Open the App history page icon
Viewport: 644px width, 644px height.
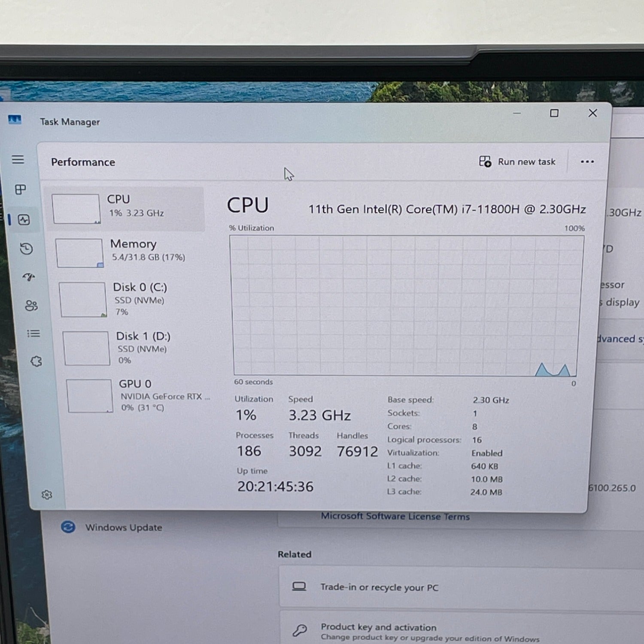click(x=27, y=249)
